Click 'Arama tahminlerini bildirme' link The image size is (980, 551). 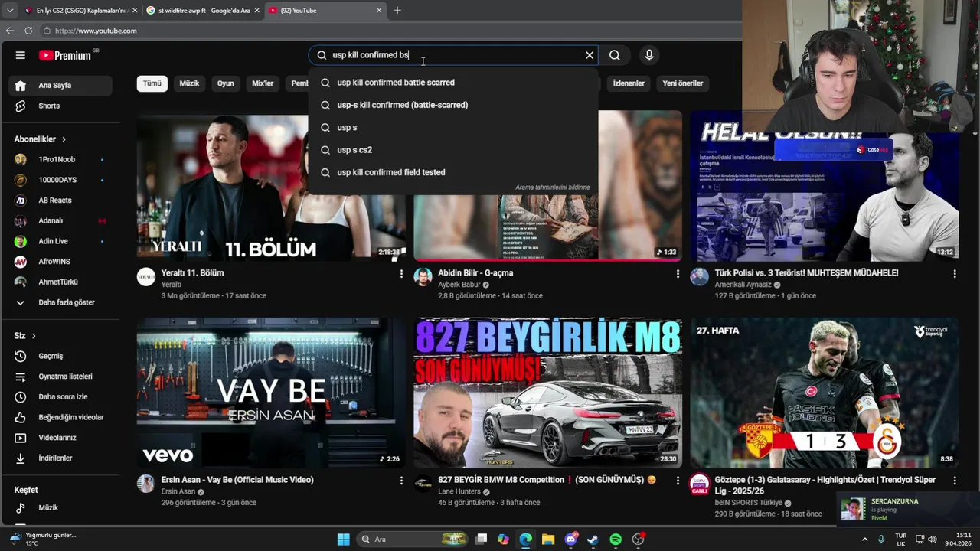click(553, 187)
